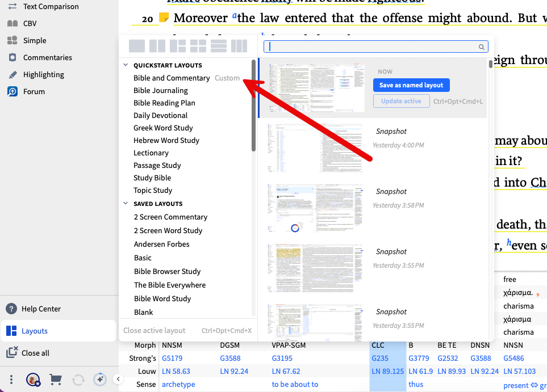Load Bible Browser Study saved layout

(167, 271)
